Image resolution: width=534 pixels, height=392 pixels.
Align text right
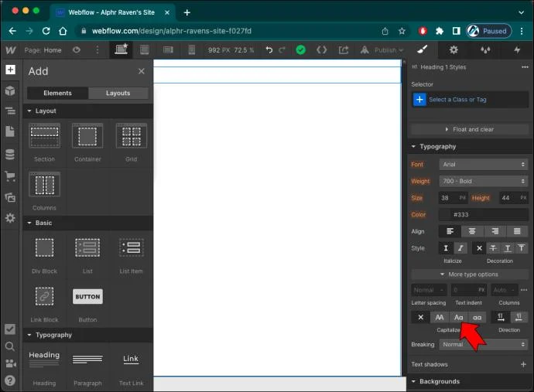tap(495, 231)
